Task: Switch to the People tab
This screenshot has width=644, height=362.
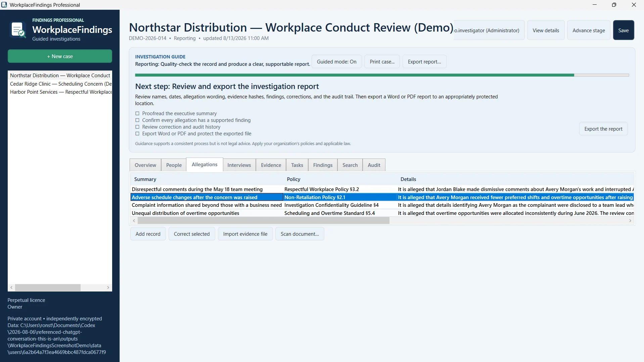Action: click(x=174, y=165)
